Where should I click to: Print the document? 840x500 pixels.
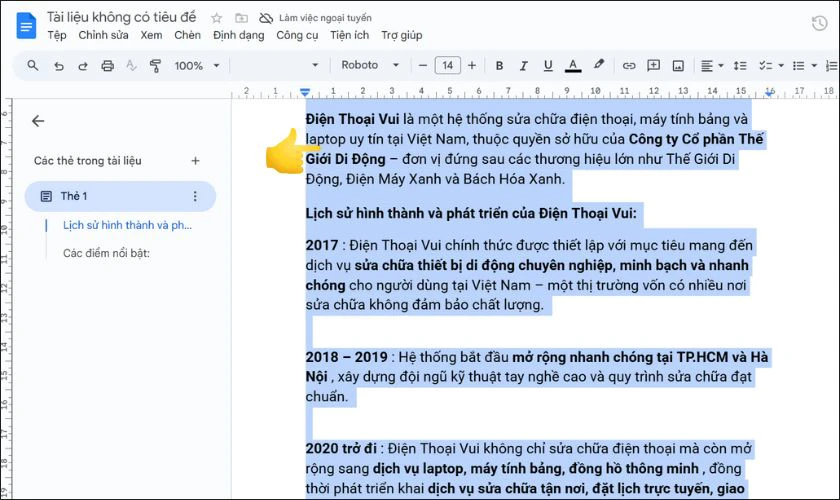click(108, 66)
